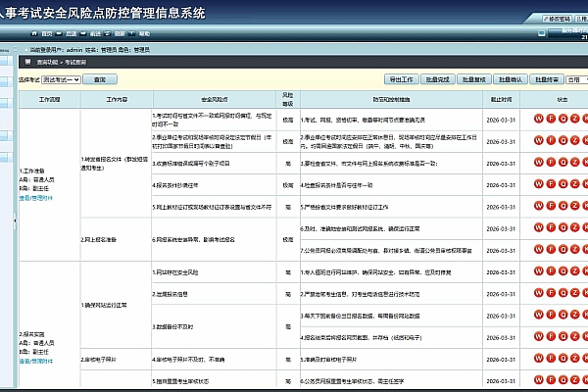588x392 pixels.
Task: Click the 风险等级 column header
Action: click(287, 99)
